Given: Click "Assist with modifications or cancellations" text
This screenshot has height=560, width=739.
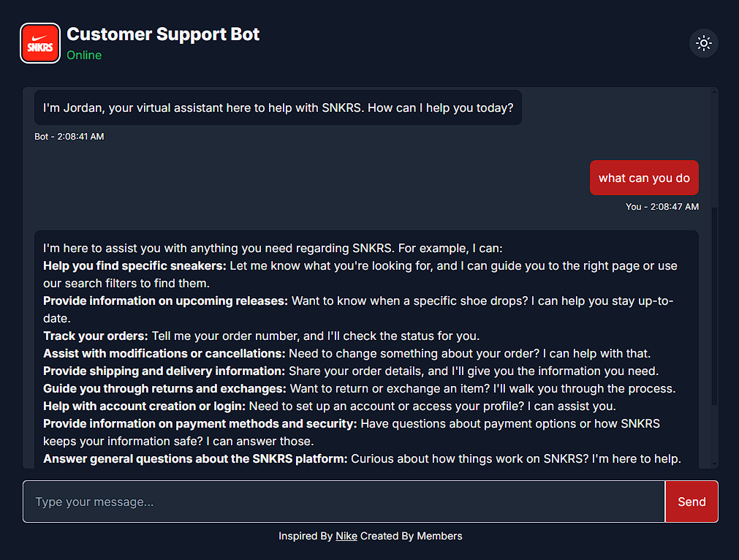Looking at the screenshot, I should pos(164,353).
